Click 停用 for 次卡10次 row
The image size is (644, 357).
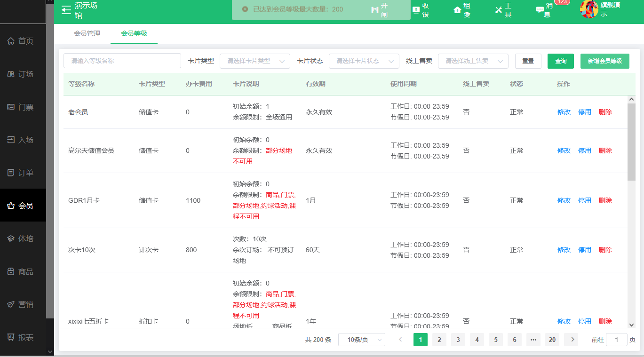pyautogui.click(x=585, y=250)
